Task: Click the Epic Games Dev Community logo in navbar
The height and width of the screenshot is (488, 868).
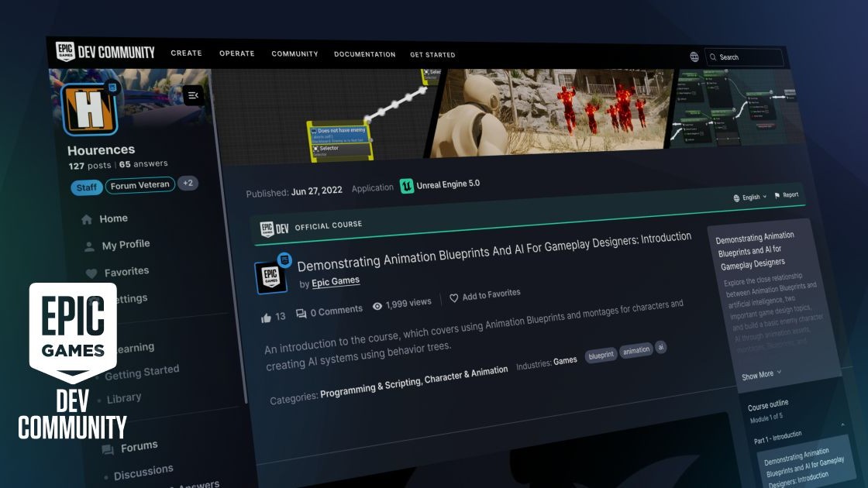Action: point(105,52)
